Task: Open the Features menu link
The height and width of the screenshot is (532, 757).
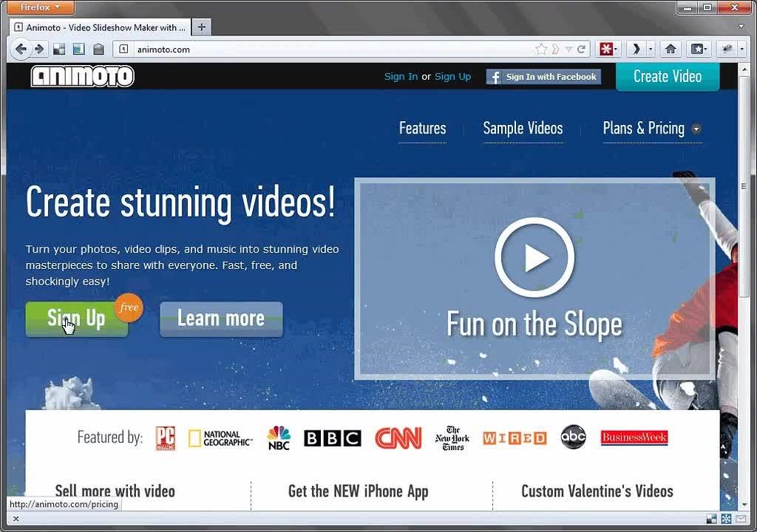Action: (x=422, y=128)
